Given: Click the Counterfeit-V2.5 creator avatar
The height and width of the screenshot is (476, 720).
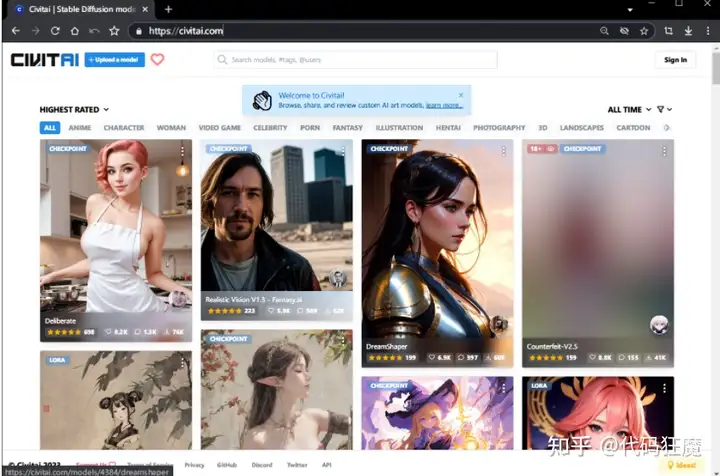Looking at the screenshot, I should tap(659, 325).
